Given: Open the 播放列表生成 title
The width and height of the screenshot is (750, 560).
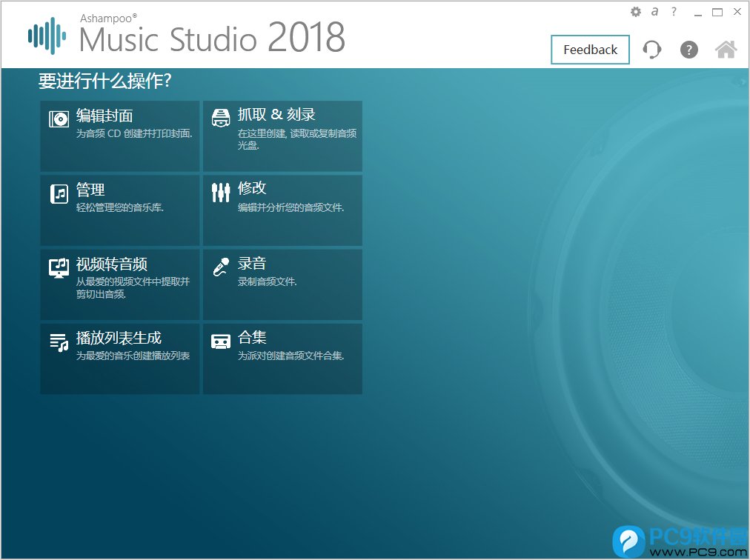Looking at the screenshot, I should pyautogui.click(x=119, y=338).
